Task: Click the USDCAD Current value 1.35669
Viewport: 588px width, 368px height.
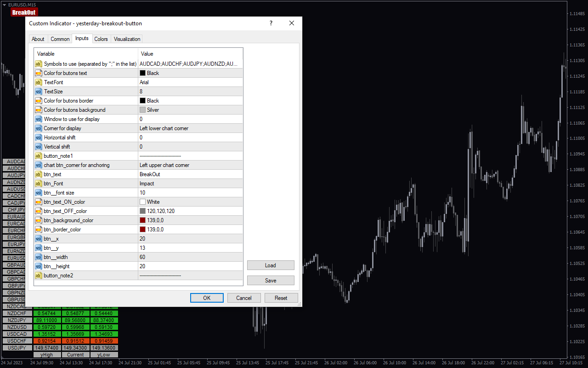Action: point(75,334)
